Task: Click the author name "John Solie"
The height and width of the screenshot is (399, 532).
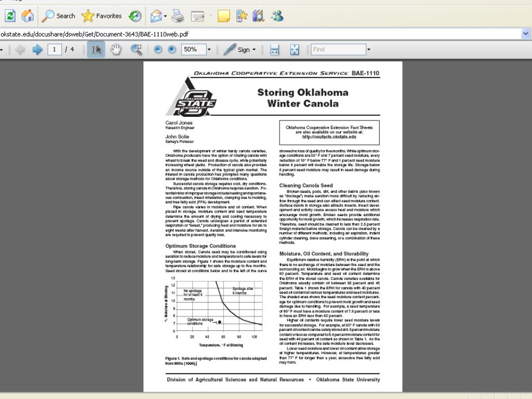Action: [x=177, y=137]
